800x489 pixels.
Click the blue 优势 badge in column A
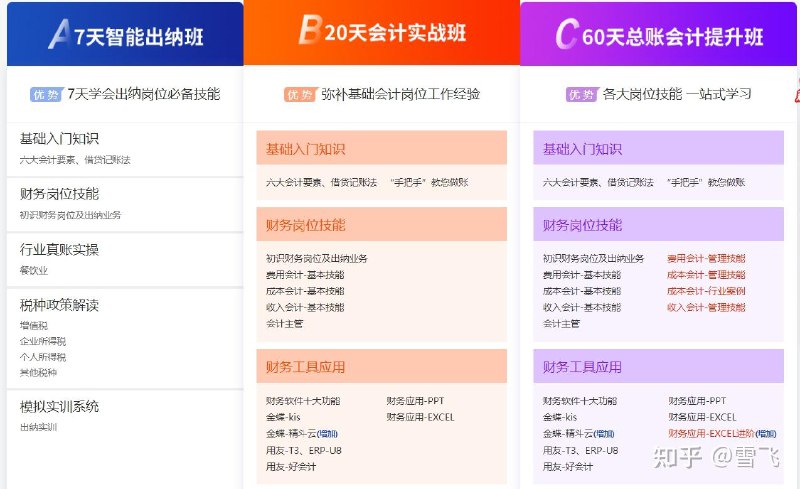(46, 94)
